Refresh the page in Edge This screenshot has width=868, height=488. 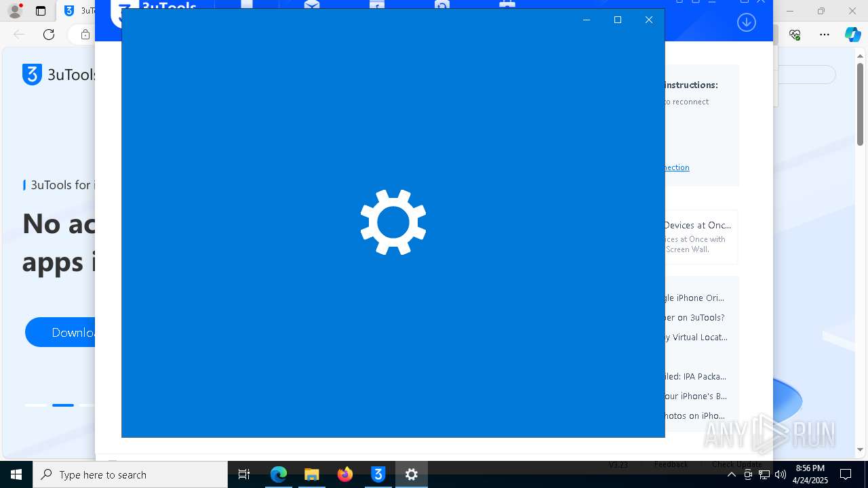(x=49, y=35)
